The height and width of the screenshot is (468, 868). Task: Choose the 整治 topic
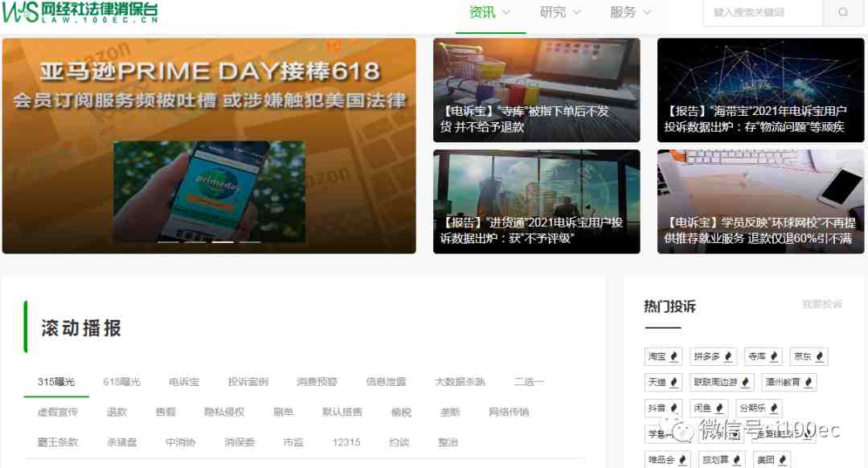pos(448,442)
